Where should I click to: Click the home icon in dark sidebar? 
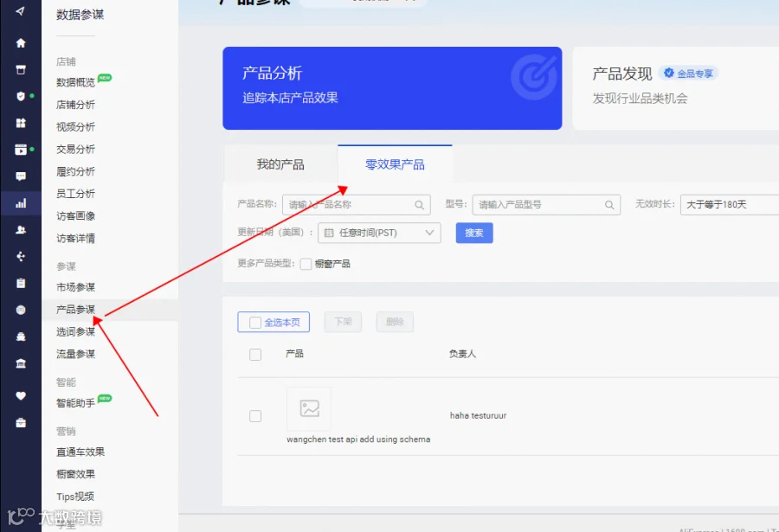21,43
